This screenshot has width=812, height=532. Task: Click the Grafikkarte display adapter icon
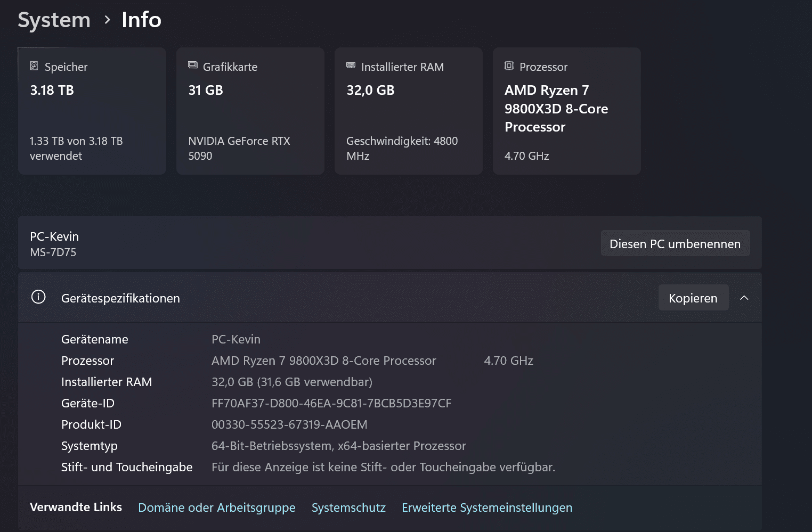[193, 66]
